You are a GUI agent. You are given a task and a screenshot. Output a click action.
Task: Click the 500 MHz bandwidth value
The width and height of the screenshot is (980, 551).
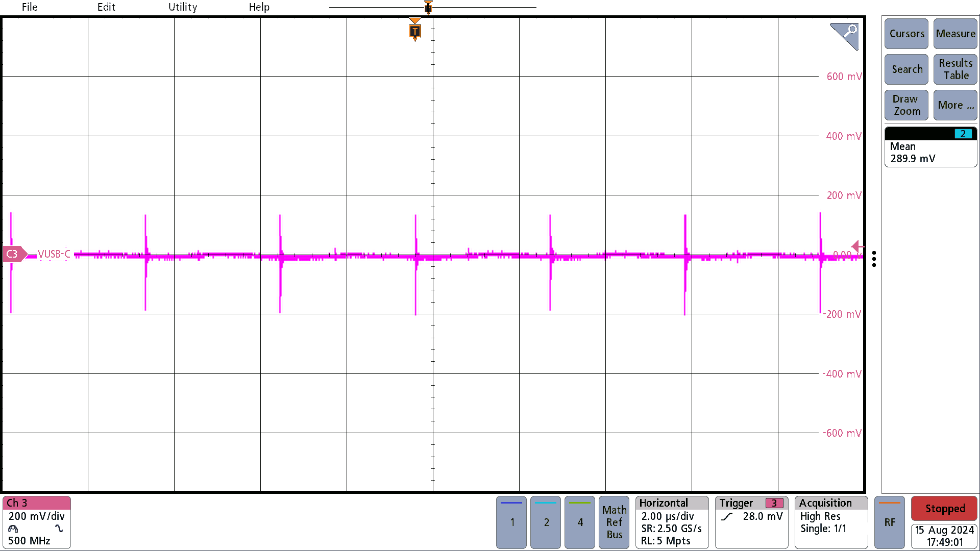pyautogui.click(x=29, y=541)
